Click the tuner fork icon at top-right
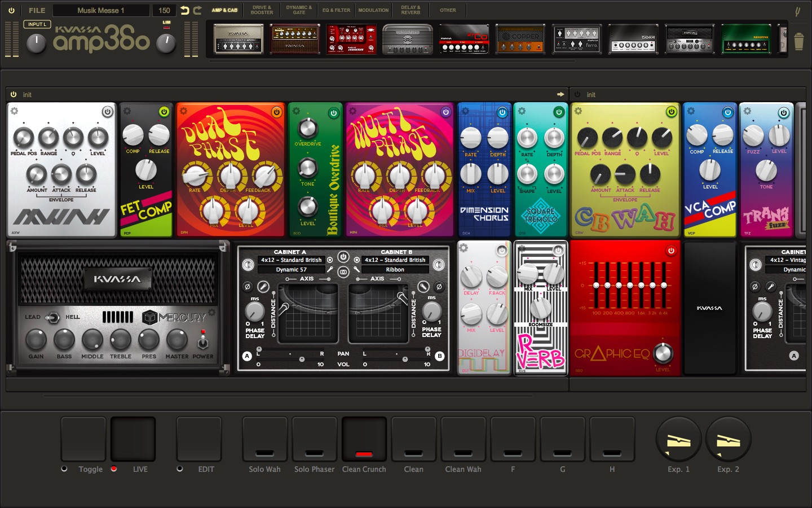This screenshot has height=508, width=812. 797,11
